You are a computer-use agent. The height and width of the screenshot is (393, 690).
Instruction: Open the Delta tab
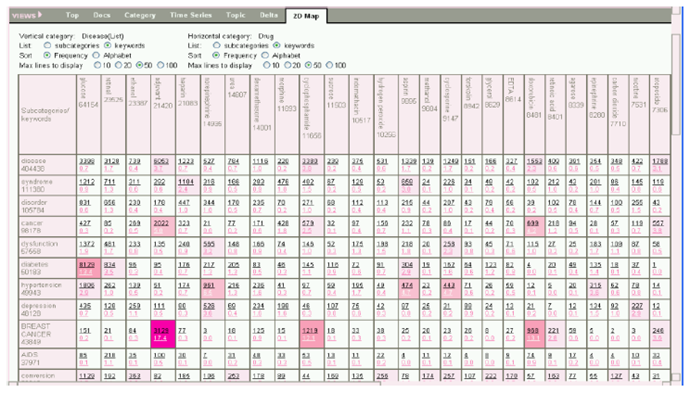tap(268, 15)
